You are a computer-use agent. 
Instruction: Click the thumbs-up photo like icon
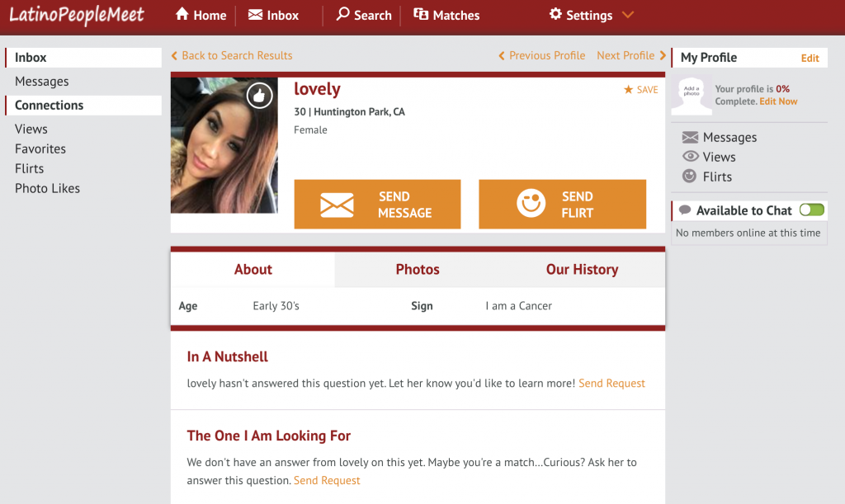click(259, 96)
